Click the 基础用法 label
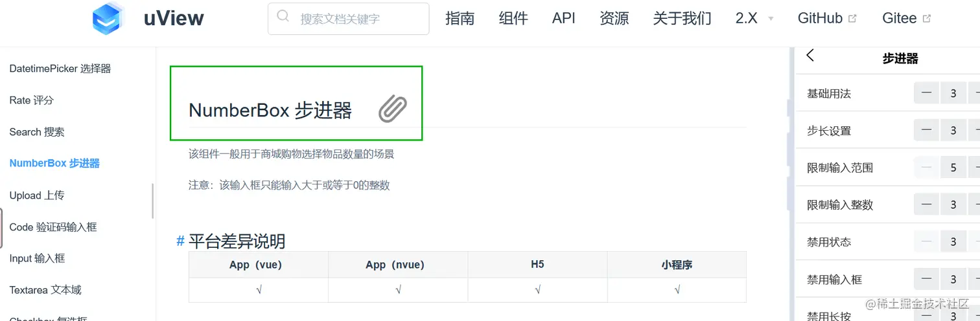 click(829, 94)
